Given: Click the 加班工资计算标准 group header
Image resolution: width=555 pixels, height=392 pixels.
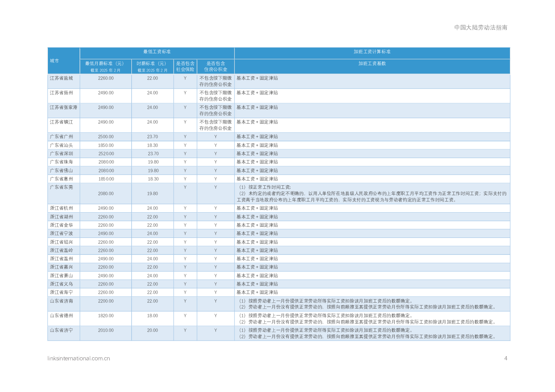Looking at the screenshot, I should tap(372, 52).
